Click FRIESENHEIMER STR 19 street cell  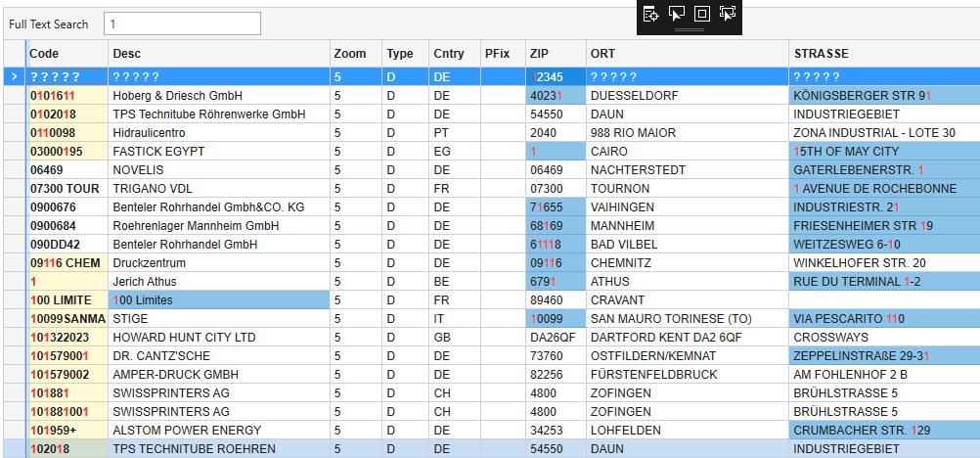tap(884, 226)
